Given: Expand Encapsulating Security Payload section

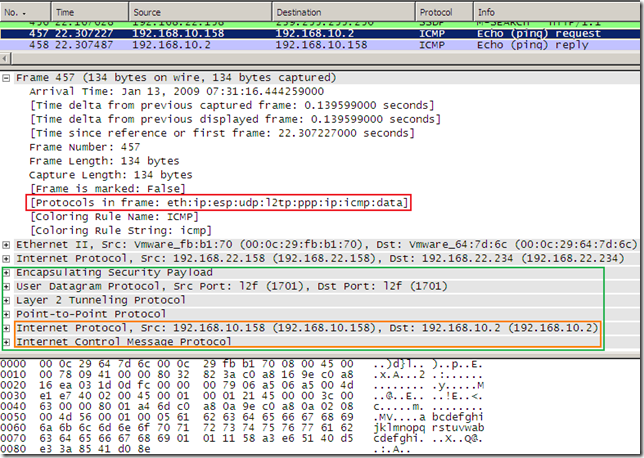Looking at the screenshot, I should point(8,272).
